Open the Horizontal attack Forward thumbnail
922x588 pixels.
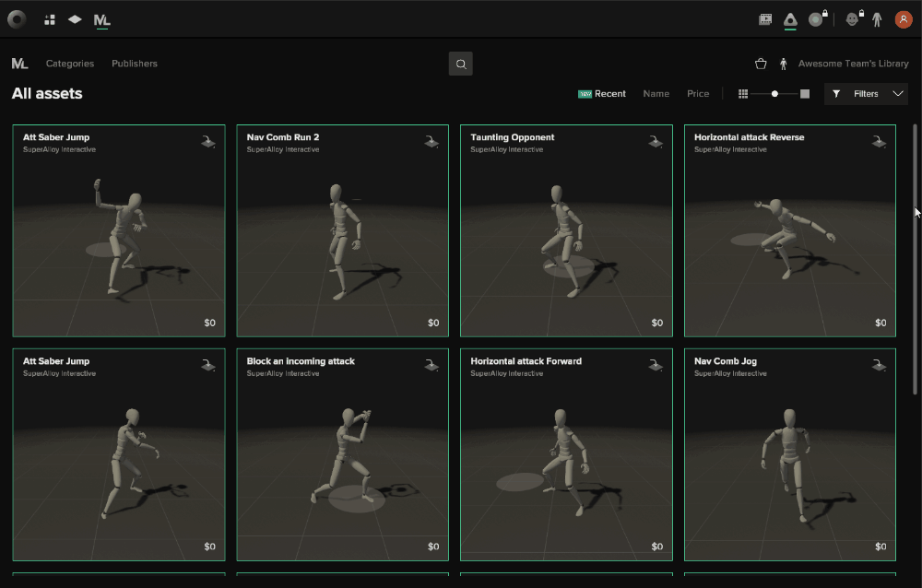[x=566, y=454]
